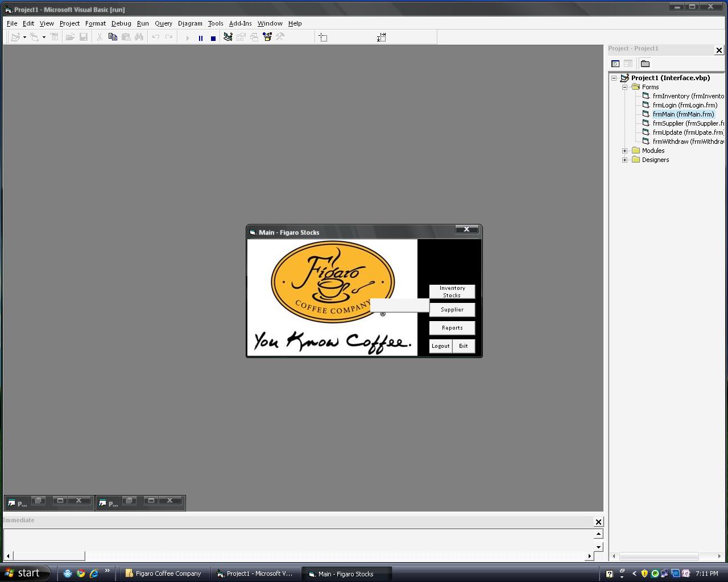728x582 pixels.
Task: Click the Google Chrome quick launch icon
Action: pos(81,573)
